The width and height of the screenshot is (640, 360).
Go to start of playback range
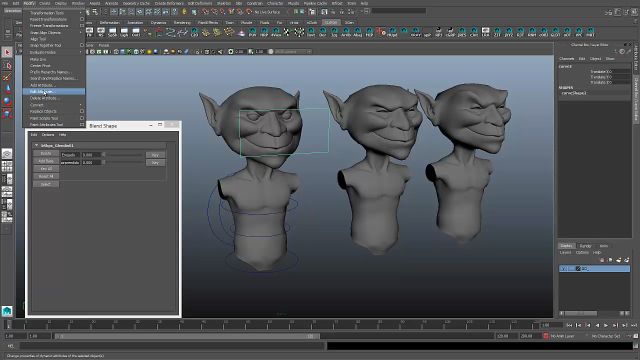click(569, 325)
